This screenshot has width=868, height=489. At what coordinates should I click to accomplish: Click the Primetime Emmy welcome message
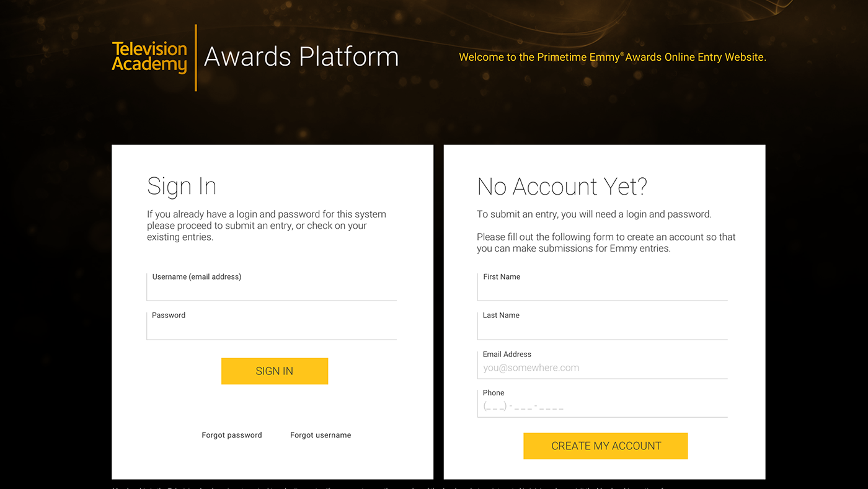pyautogui.click(x=613, y=57)
